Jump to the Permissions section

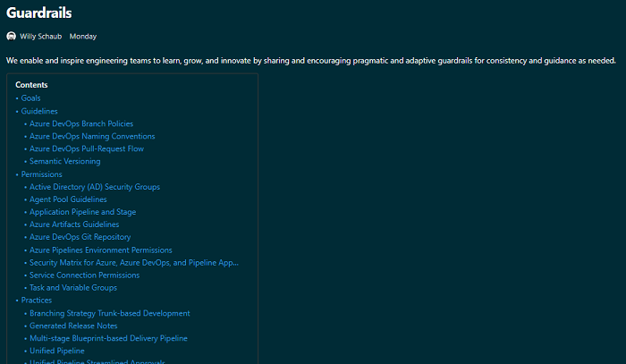41,174
